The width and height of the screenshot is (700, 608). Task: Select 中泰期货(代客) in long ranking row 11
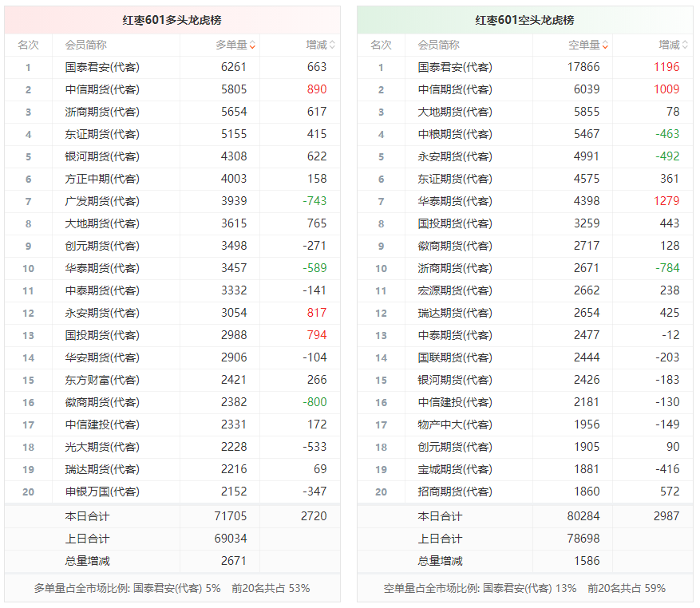(x=102, y=290)
